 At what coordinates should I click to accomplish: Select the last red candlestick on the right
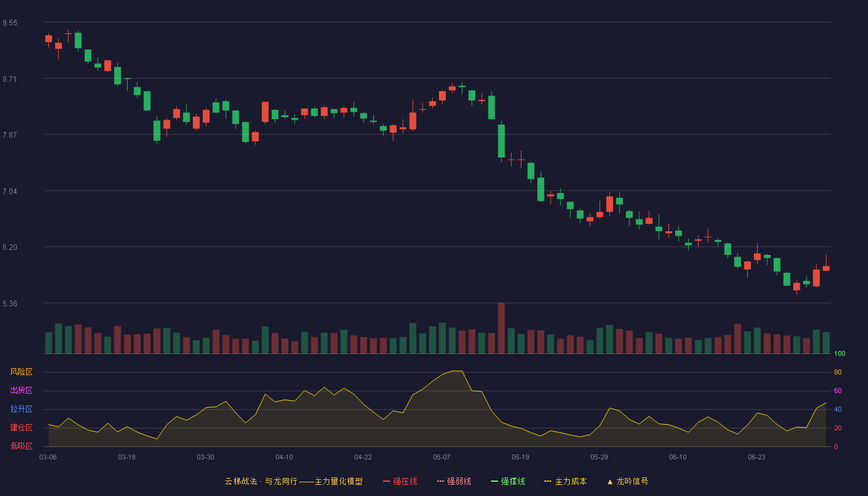click(x=826, y=268)
